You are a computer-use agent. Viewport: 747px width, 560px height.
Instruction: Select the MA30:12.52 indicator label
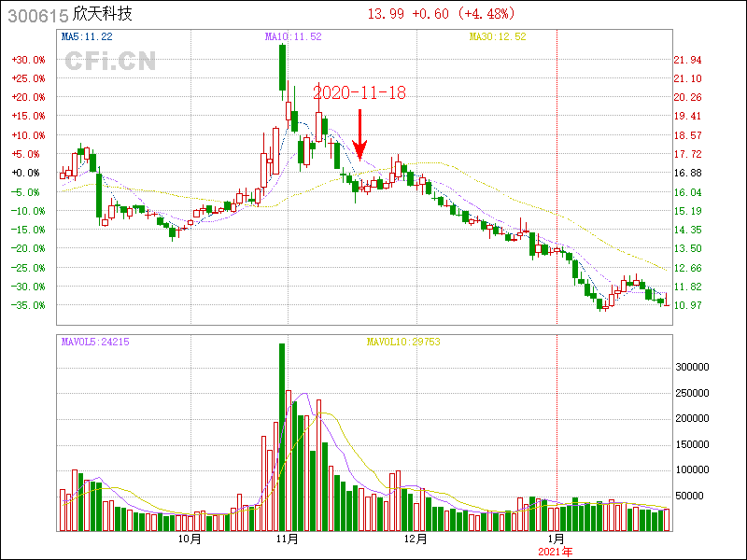(x=498, y=36)
